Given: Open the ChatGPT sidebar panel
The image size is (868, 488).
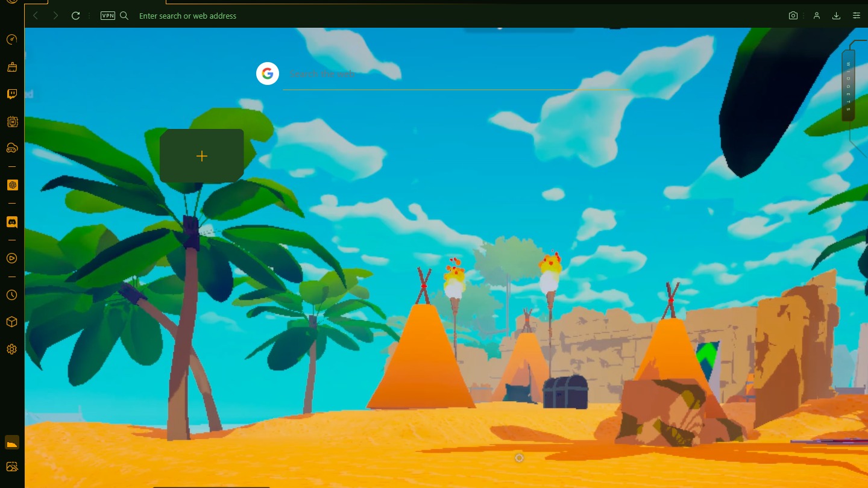Looking at the screenshot, I should coord(12,185).
